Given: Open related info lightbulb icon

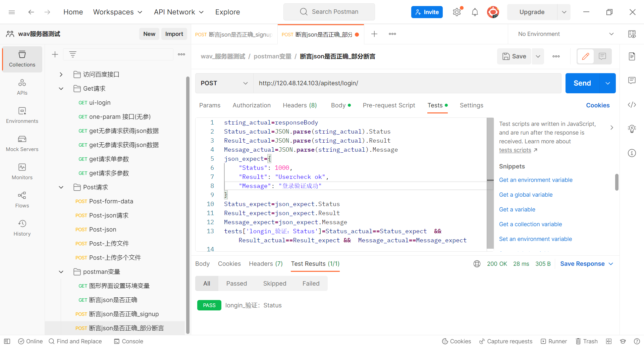Looking at the screenshot, I should (632, 129).
